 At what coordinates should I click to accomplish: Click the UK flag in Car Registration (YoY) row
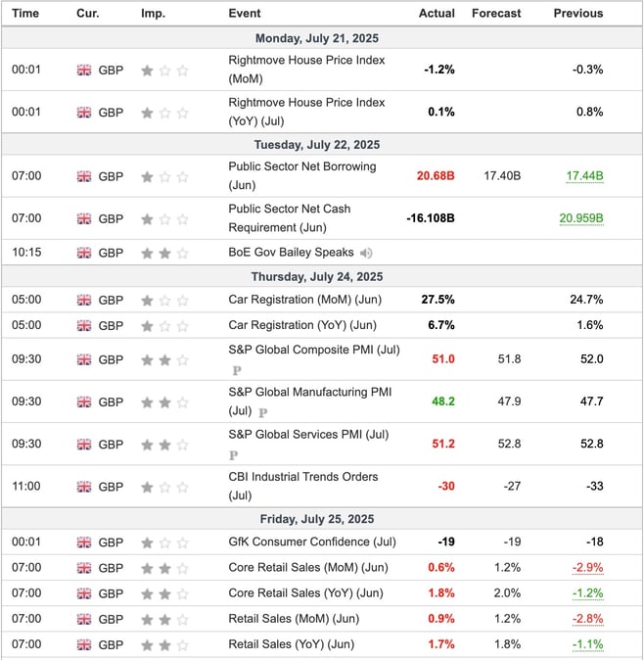click(84, 326)
